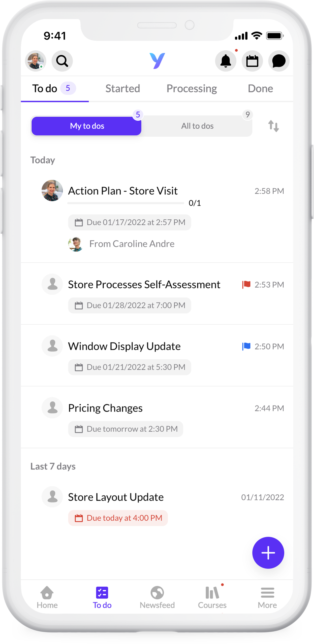Image resolution: width=314 pixels, height=644 pixels.
Task: Open the More hamburger menu
Action: (267, 597)
